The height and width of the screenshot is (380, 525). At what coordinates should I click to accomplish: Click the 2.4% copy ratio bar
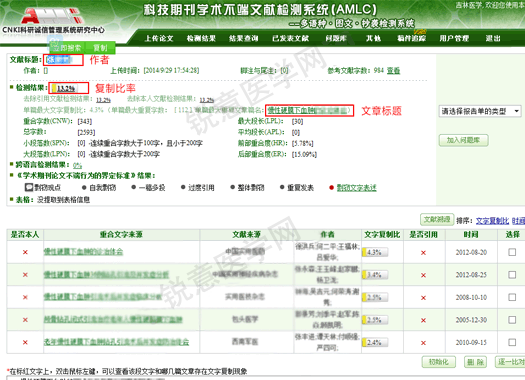(x=375, y=343)
